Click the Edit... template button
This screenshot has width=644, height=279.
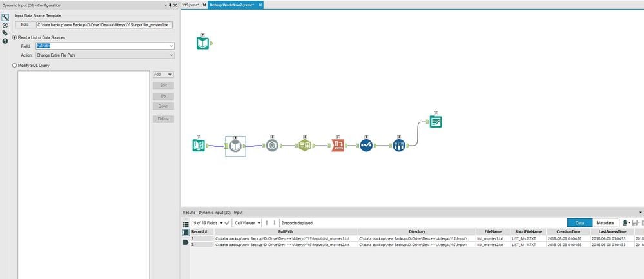[x=26, y=24]
